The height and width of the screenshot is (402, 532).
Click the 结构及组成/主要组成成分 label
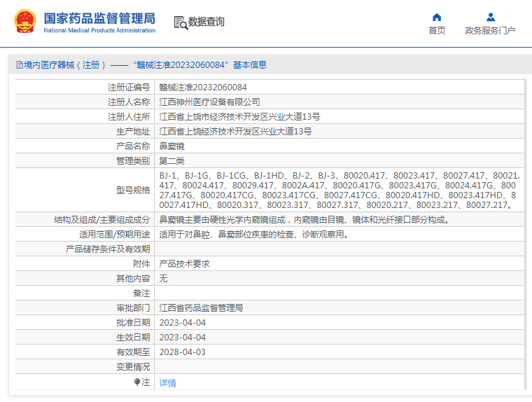(x=101, y=220)
